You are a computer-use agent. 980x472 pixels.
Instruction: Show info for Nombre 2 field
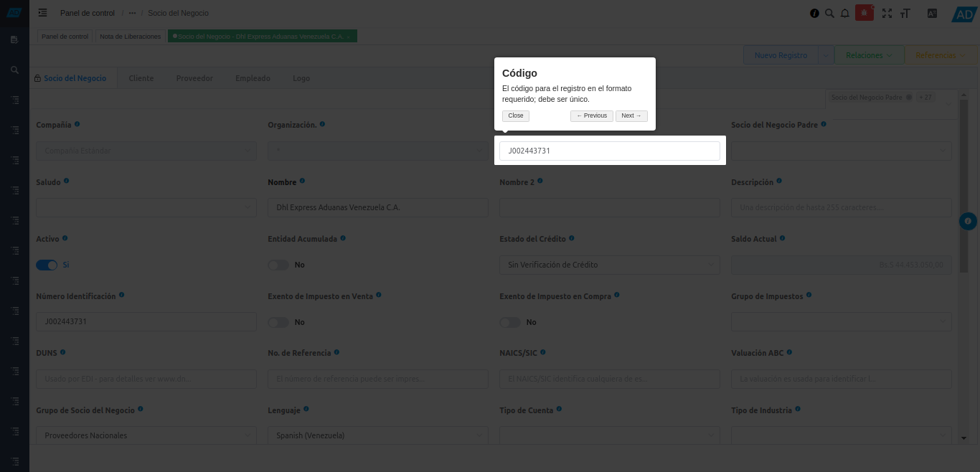[540, 181]
